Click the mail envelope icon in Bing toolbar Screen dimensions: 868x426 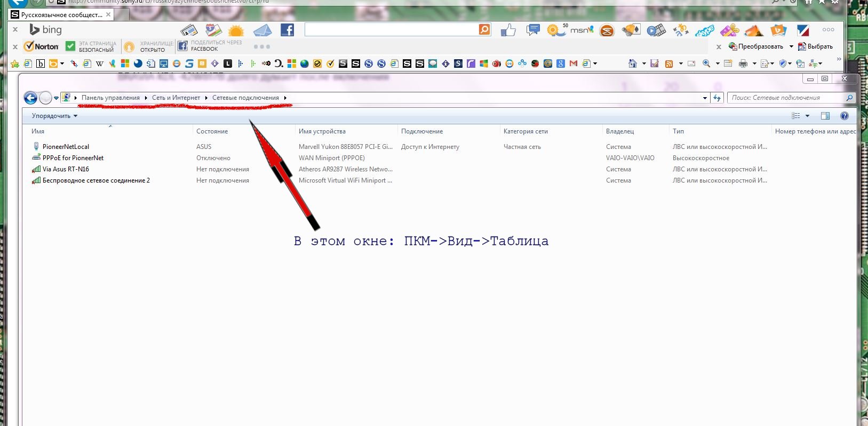[262, 30]
